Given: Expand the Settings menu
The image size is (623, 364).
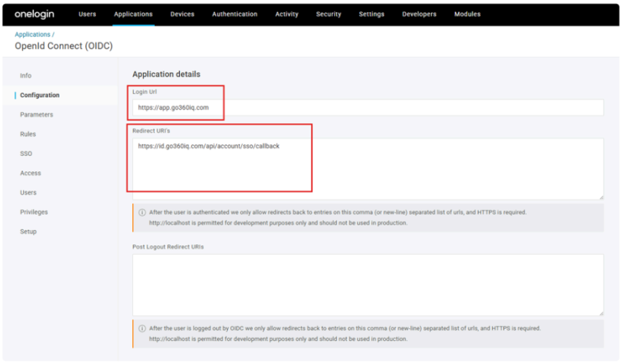Looking at the screenshot, I should [x=371, y=14].
